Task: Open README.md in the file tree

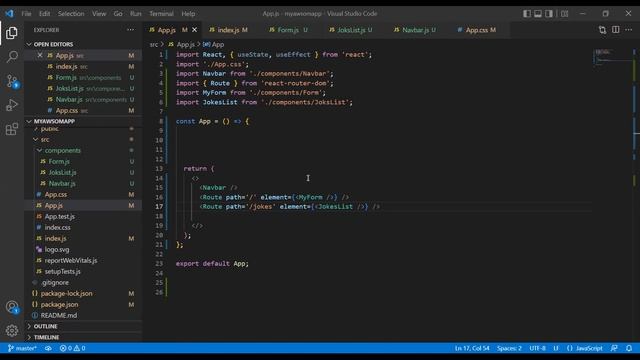Action: [59, 316]
